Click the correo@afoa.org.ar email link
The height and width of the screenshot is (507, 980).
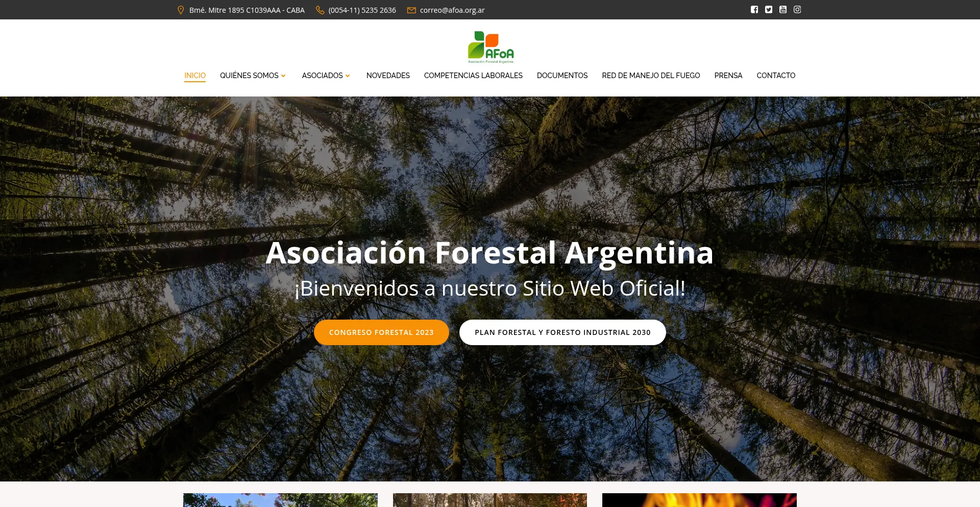452,10
